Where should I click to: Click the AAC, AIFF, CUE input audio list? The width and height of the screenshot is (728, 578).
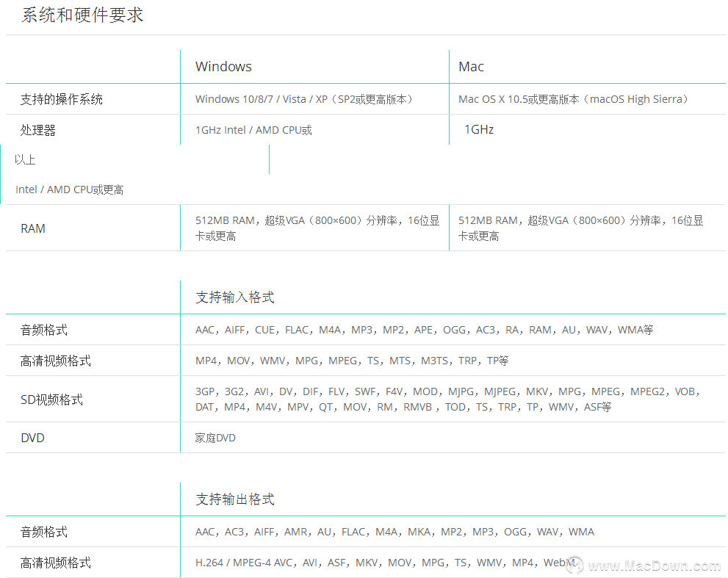425,330
